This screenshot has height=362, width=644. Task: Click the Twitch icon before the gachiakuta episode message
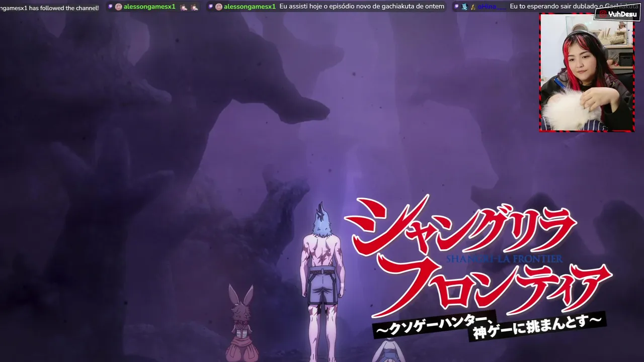pyautogui.click(x=211, y=7)
